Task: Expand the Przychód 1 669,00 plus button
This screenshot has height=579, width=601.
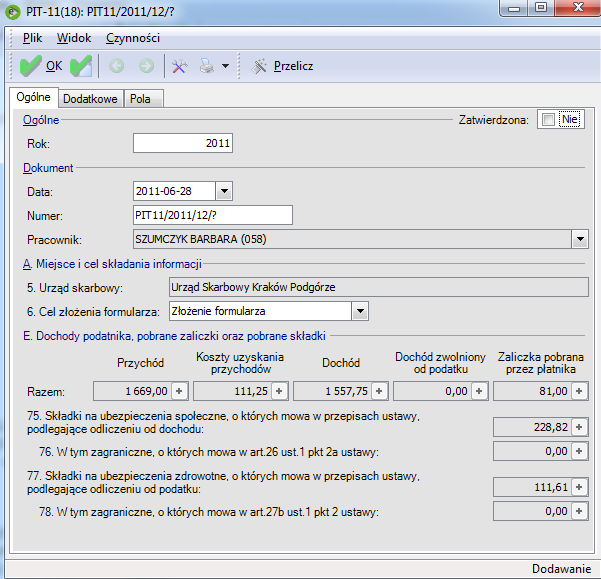Action: point(179,391)
